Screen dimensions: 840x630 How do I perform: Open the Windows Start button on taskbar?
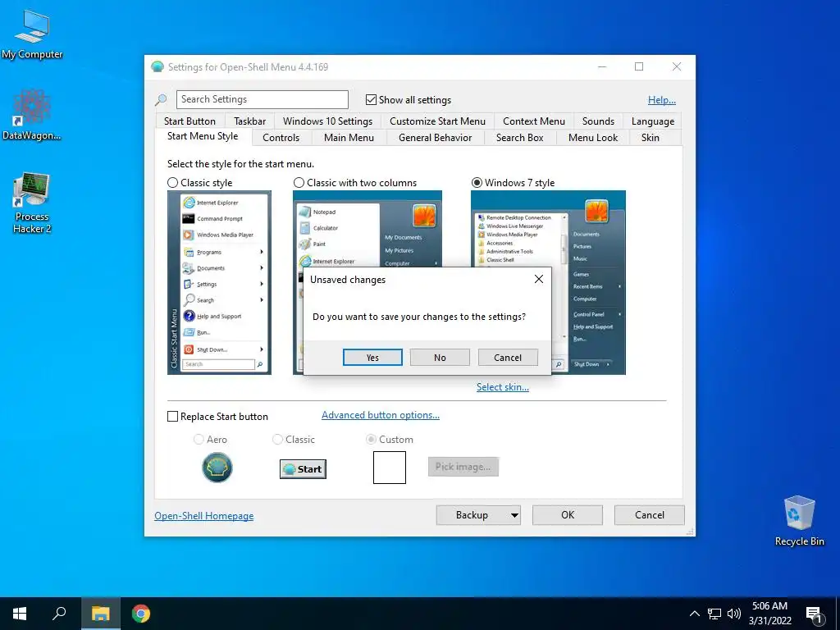tap(20, 614)
